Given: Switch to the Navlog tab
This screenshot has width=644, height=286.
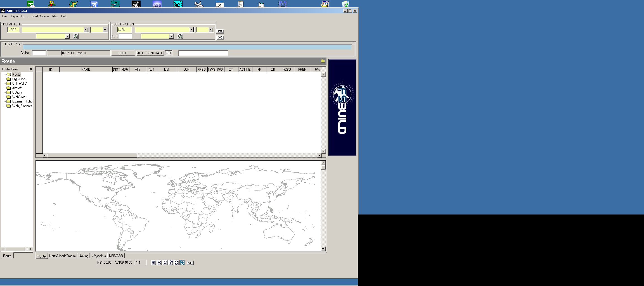Looking at the screenshot, I should (x=84, y=256).
